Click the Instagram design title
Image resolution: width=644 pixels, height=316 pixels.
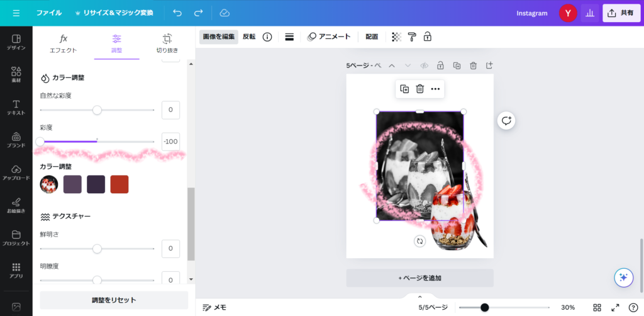pyautogui.click(x=532, y=13)
